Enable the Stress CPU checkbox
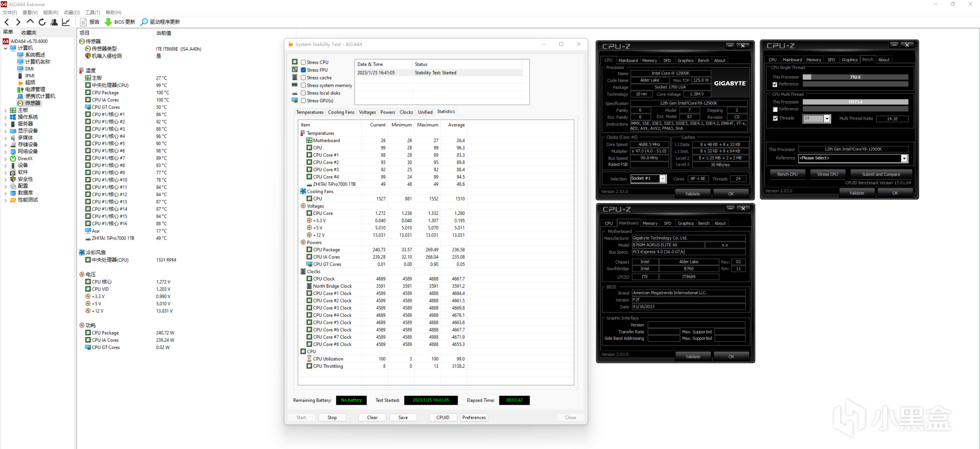The width and height of the screenshot is (980, 449). 303,62
